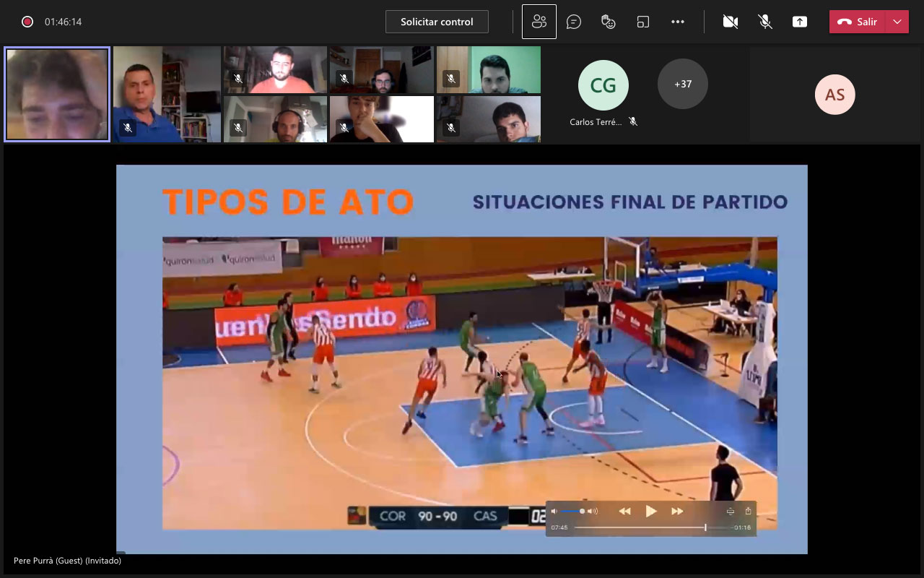Click the elapsed time 07:45

pos(559,527)
